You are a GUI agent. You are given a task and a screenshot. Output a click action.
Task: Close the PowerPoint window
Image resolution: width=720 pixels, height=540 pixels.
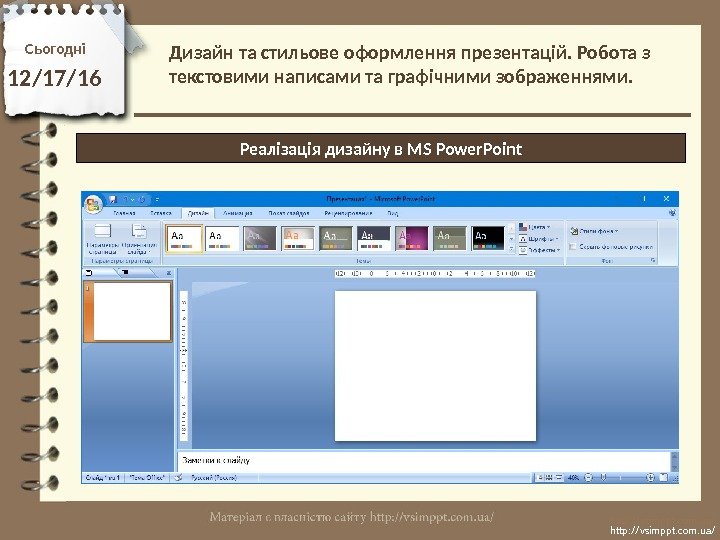pos(666,199)
